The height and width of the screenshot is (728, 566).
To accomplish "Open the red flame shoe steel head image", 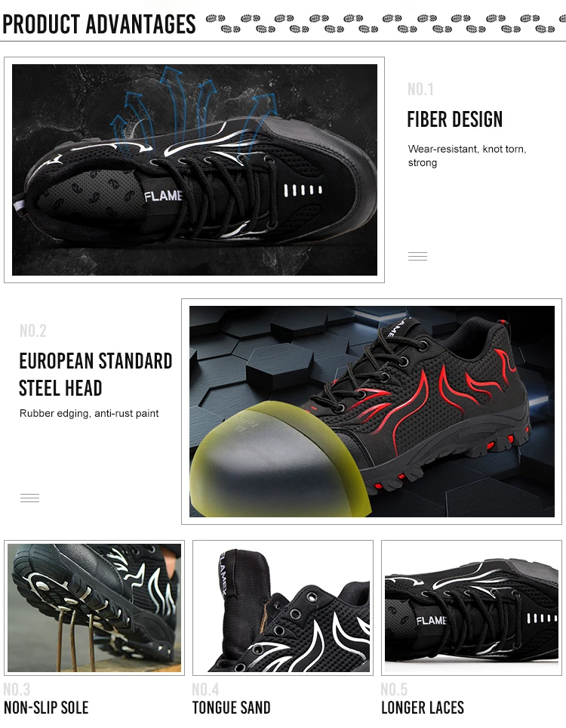I will coord(371,412).
